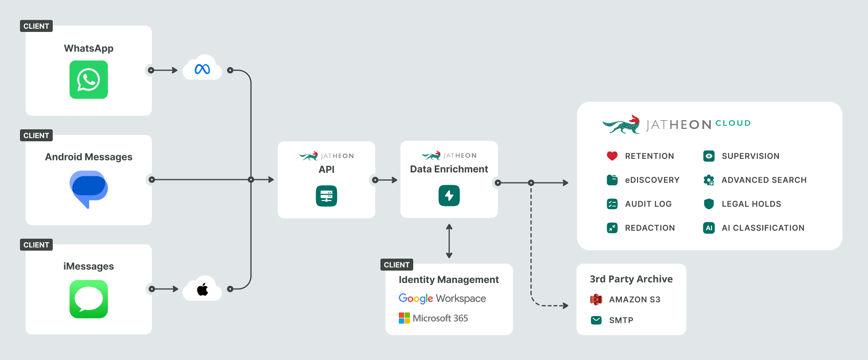Click the Advanced Search gear icon
The height and width of the screenshot is (360, 868).
(709, 180)
